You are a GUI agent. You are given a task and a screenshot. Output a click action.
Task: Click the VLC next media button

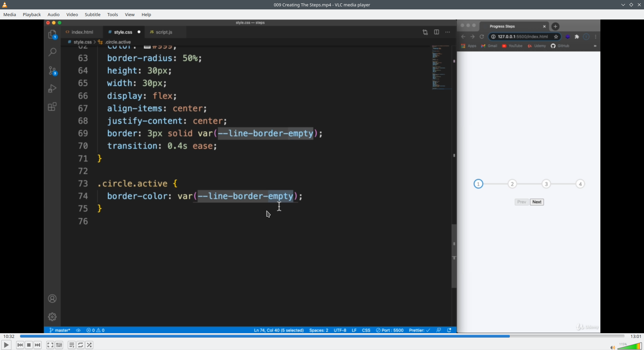38,345
